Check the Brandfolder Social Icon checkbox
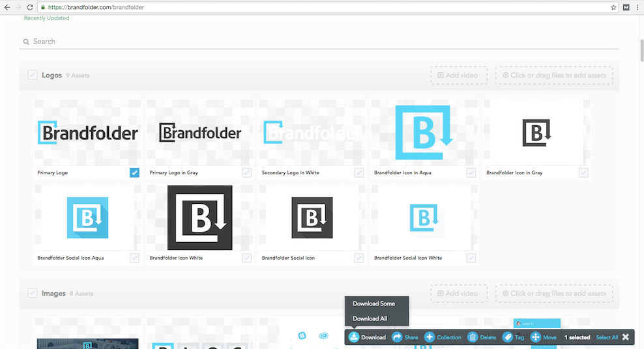 point(359,258)
